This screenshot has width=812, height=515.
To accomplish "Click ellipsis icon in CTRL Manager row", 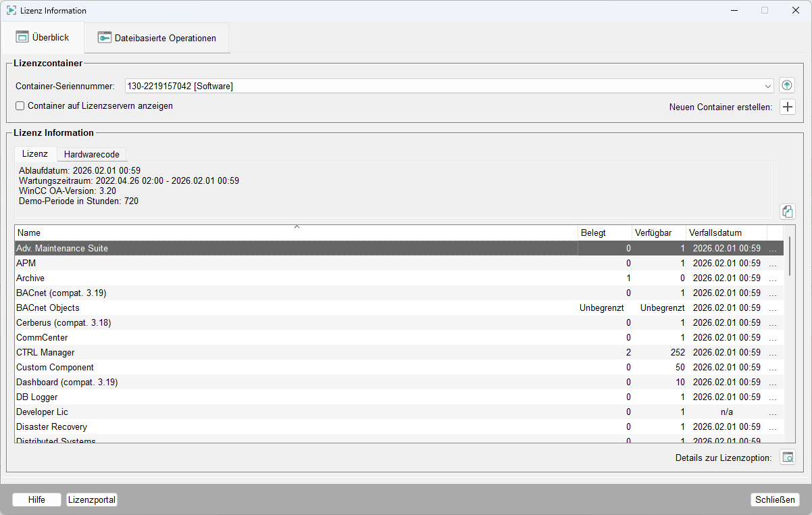I will (x=773, y=353).
